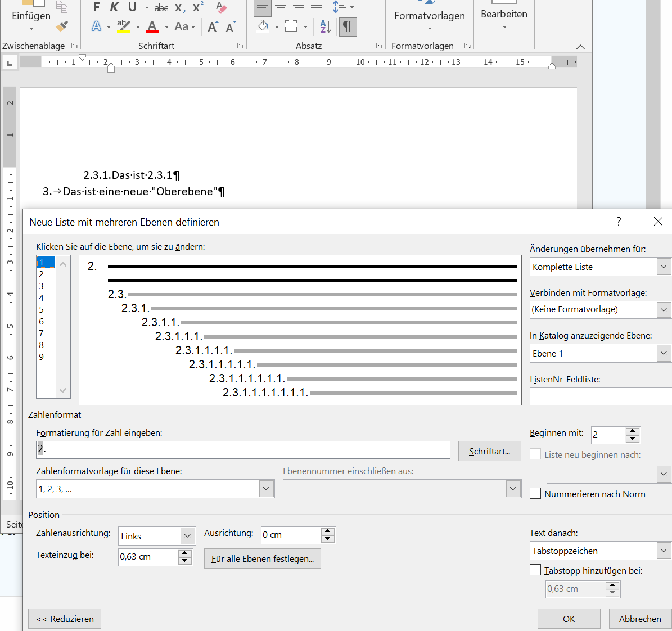This screenshot has height=631, width=672.
Task: Click the '<< Reduzieren' button
Action: (65, 619)
